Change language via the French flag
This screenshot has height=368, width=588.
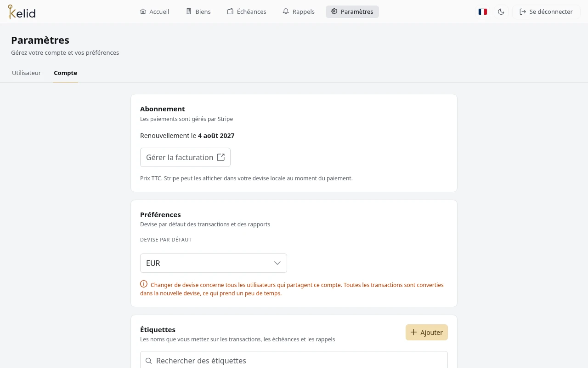482,11
